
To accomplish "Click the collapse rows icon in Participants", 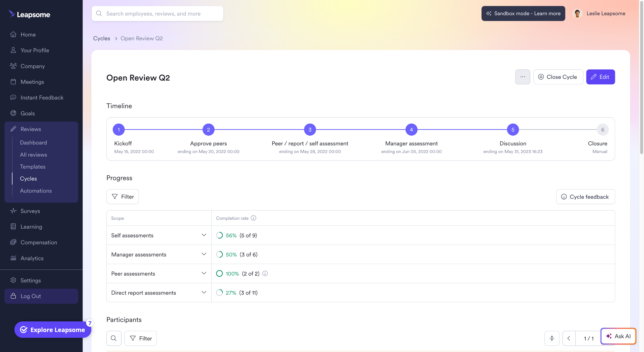I will (552, 338).
